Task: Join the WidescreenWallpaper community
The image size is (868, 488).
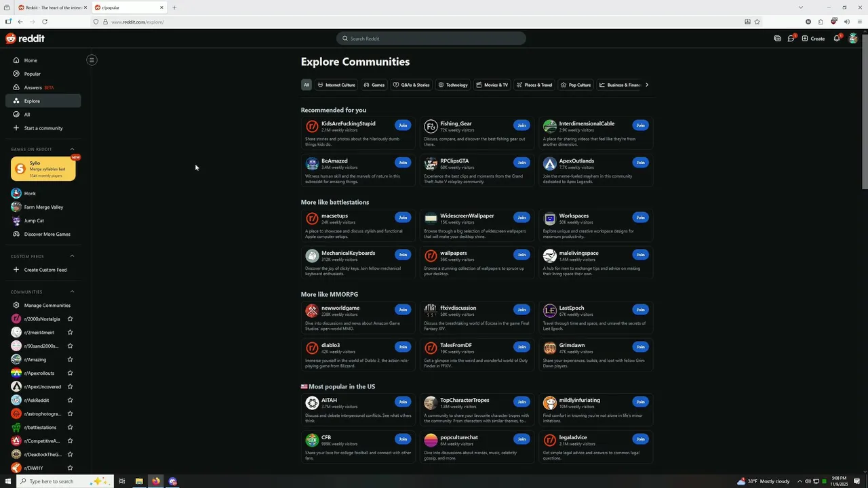Action: pos(521,218)
